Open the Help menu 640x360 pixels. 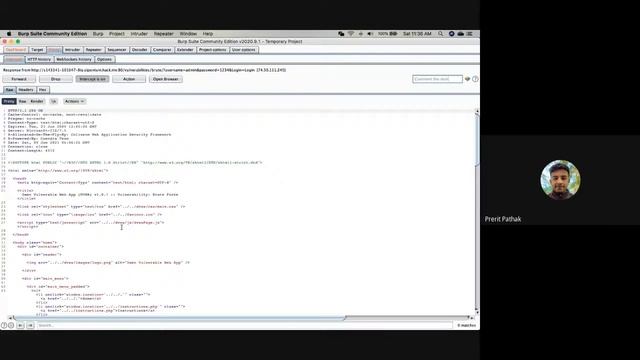(208, 34)
